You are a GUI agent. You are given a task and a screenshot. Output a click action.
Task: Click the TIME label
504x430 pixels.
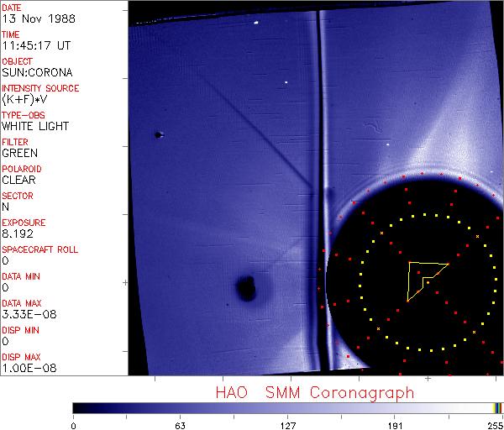click(x=11, y=34)
